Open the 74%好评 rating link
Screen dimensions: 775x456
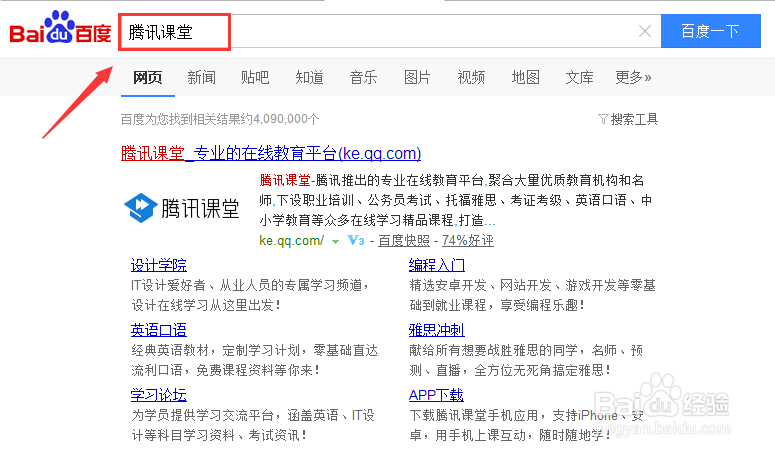click(x=468, y=241)
